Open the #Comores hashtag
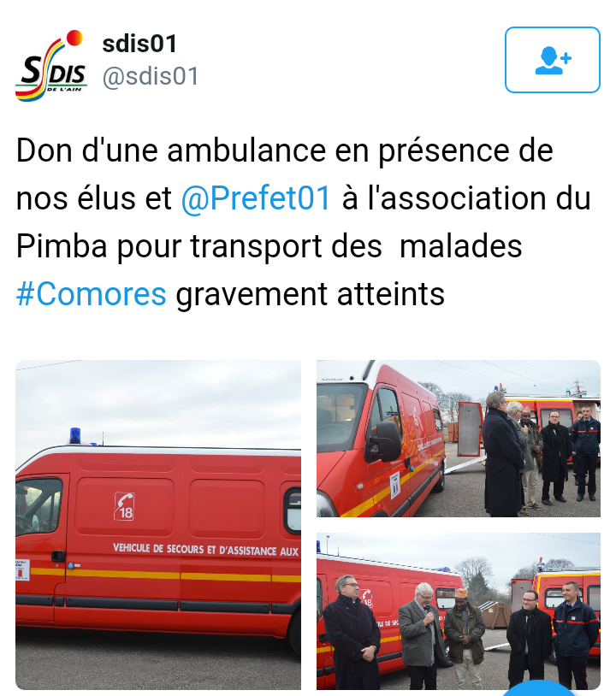 (91, 294)
